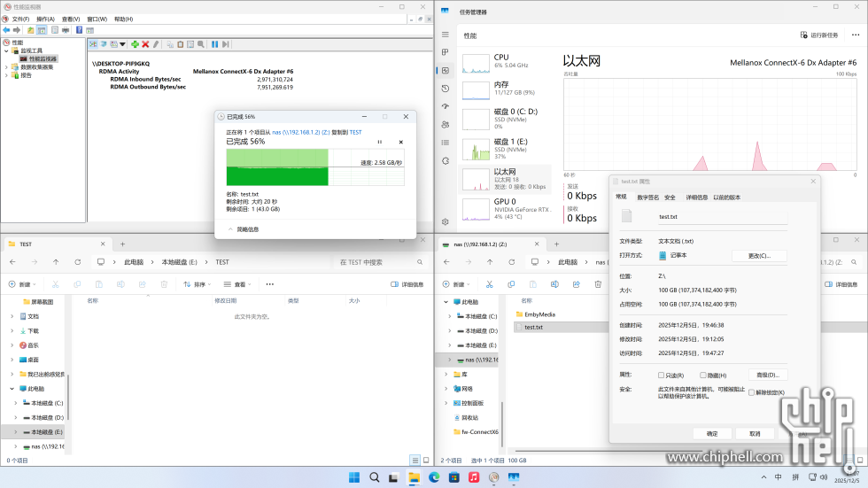Open Task Manager app history page

click(x=445, y=89)
